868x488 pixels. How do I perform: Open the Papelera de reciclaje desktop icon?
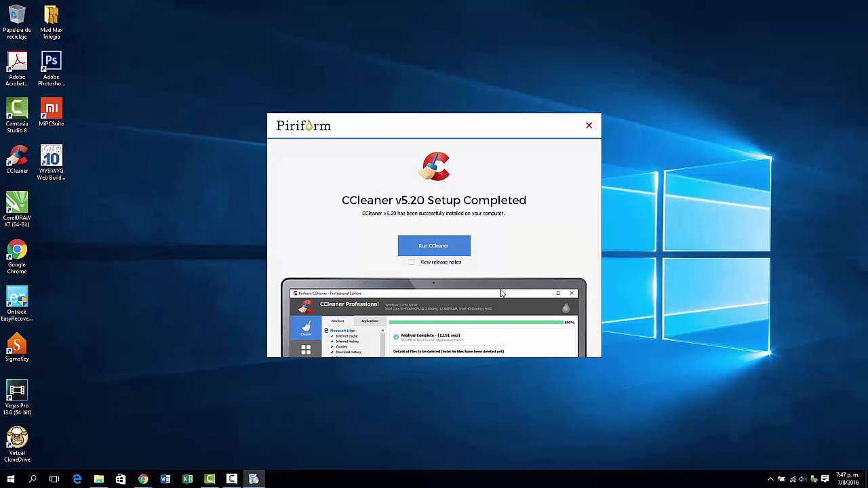pyautogui.click(x=17, y=22)
